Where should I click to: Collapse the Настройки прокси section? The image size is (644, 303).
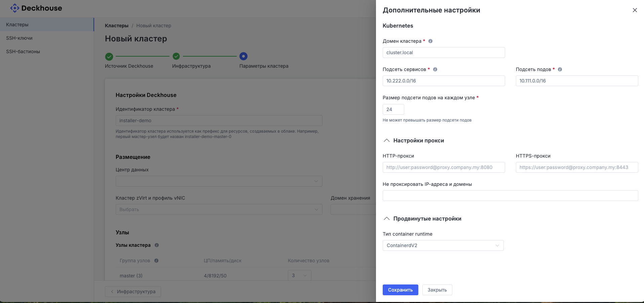[x=387, y=140]
